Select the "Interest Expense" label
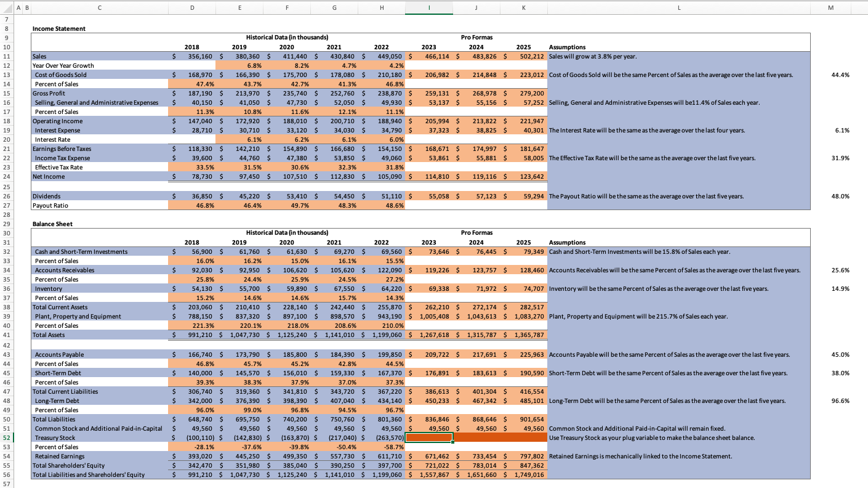Image resolution: width=868 pixels, height=488 pixels. [58, 130]
